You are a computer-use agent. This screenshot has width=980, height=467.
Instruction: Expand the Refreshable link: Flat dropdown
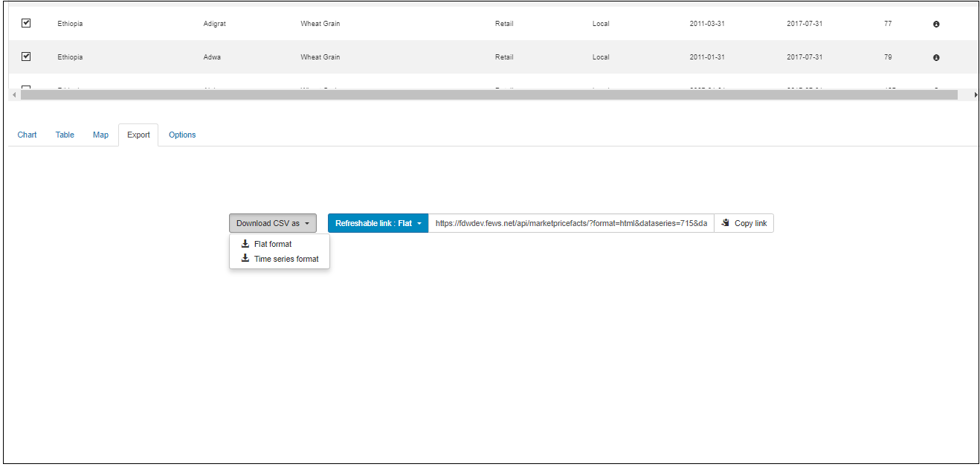click(378, 223)
